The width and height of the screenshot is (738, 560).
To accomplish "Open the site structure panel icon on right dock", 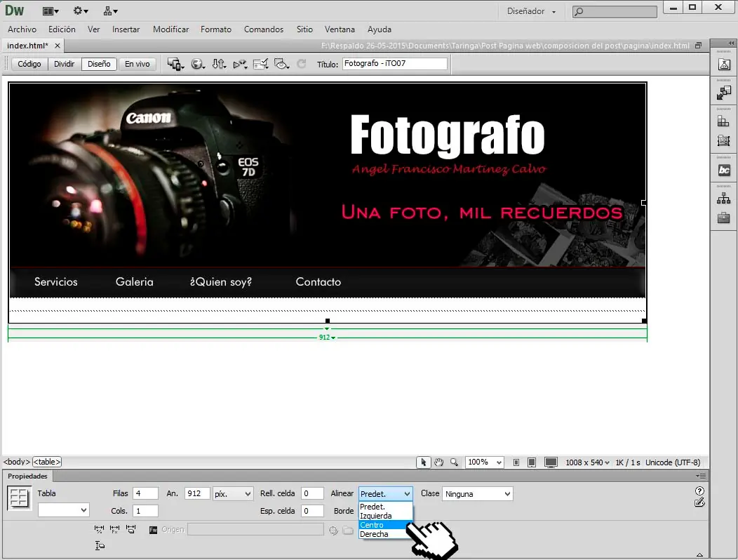I will (723, 199).
